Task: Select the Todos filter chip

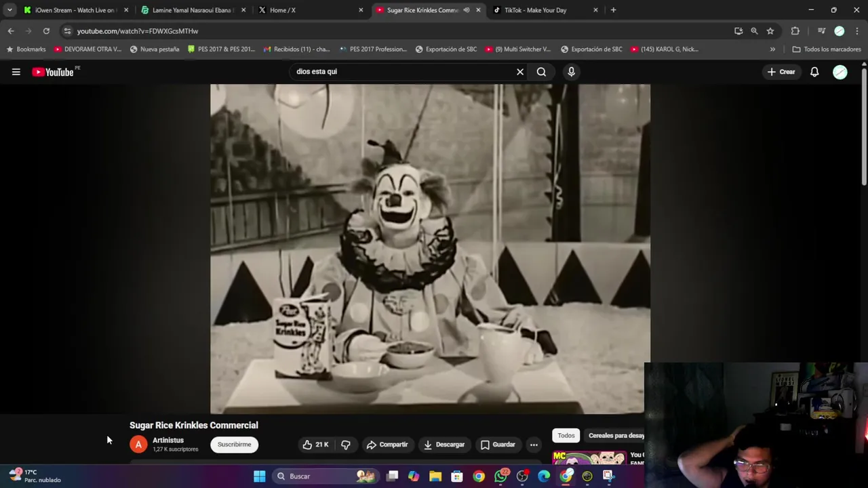Action: coord(566,436)
